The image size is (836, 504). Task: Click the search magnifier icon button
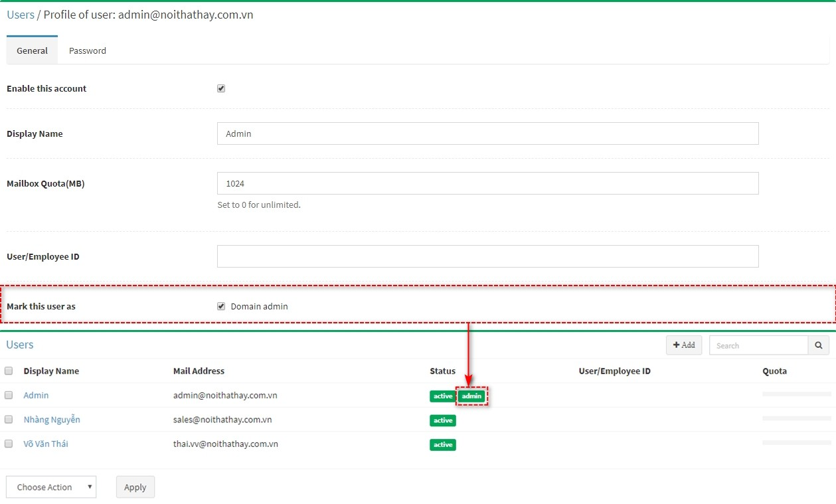tap(818, 345)
